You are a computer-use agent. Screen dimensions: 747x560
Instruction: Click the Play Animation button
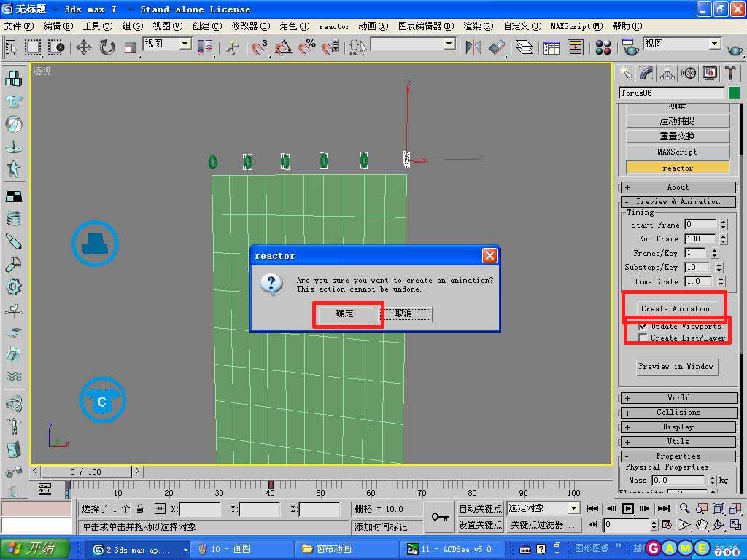(x=628, y=508)
